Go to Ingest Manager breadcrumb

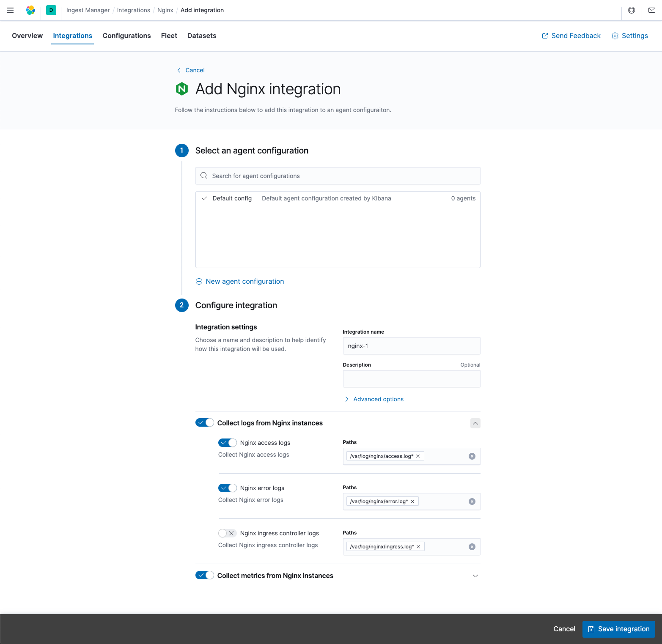(88, 10)
